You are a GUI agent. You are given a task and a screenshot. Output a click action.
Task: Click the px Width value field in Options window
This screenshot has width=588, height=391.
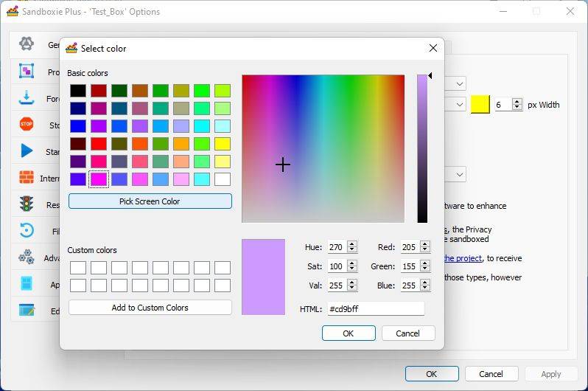click(x=503, y=105)
